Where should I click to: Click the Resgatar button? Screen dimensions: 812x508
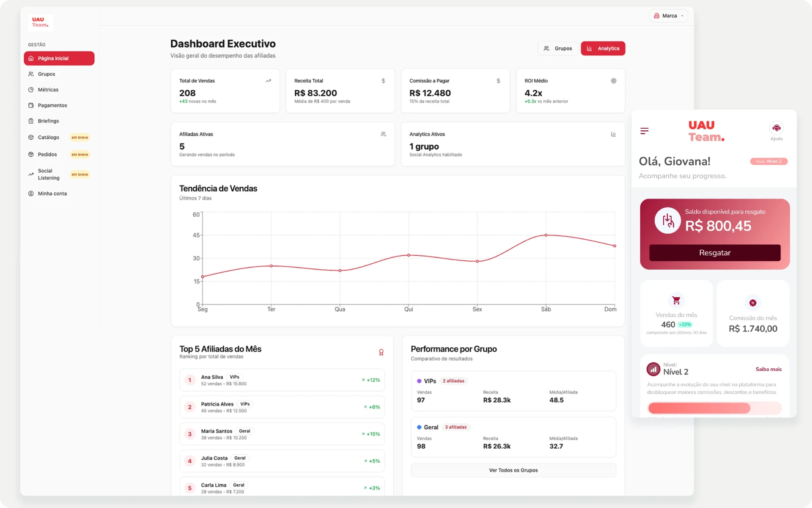(715, 253)
